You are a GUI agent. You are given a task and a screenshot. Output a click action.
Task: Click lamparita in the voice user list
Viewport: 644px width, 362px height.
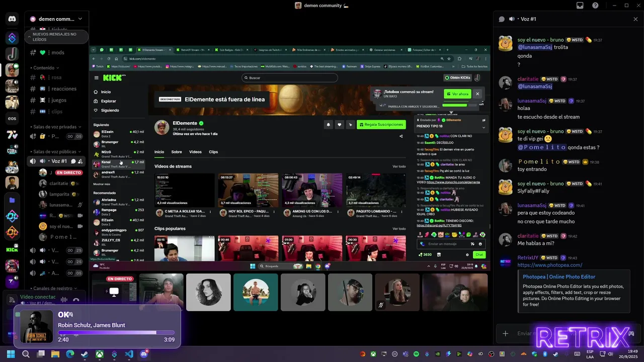tap(59, 194)
